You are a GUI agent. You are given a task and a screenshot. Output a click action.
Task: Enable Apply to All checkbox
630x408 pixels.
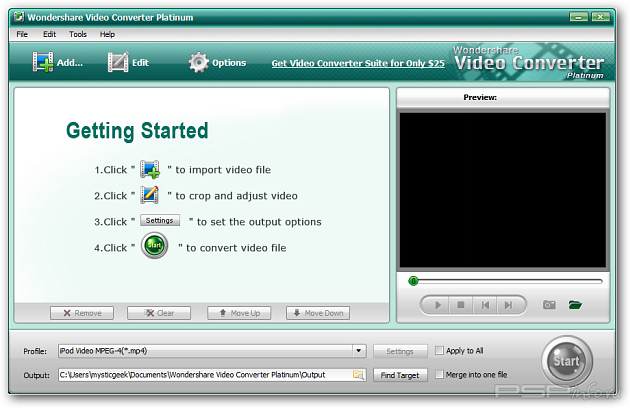click(439, 351)
